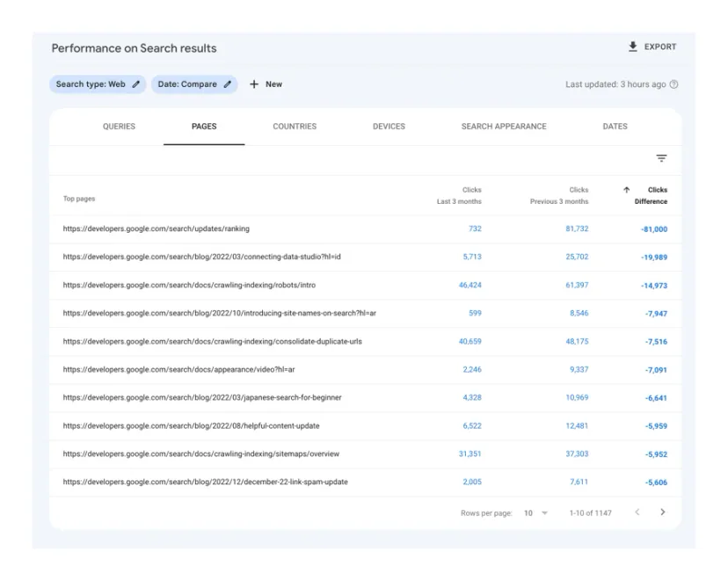This screenshot has width=728, height=581.
Task: Open the december-22-link-spam-update page row
Action: pos(366,483)
